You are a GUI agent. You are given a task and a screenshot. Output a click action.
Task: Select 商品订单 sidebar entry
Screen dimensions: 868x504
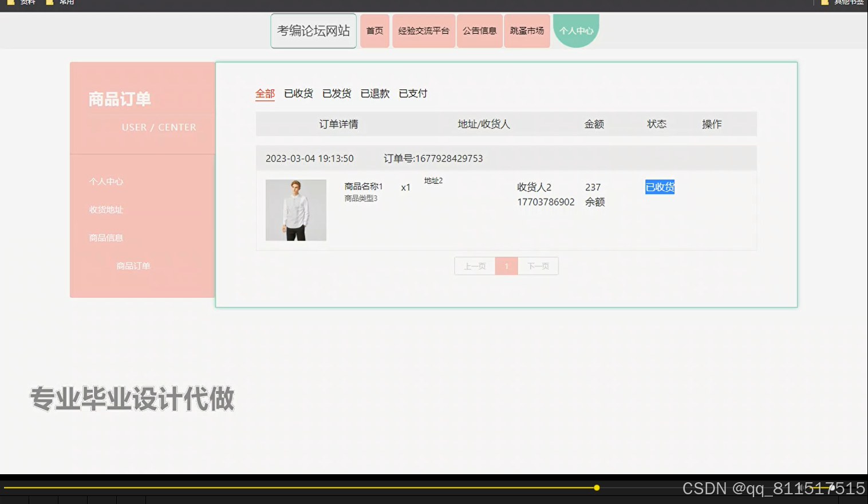pyautogui.click(x=133, y=265)
